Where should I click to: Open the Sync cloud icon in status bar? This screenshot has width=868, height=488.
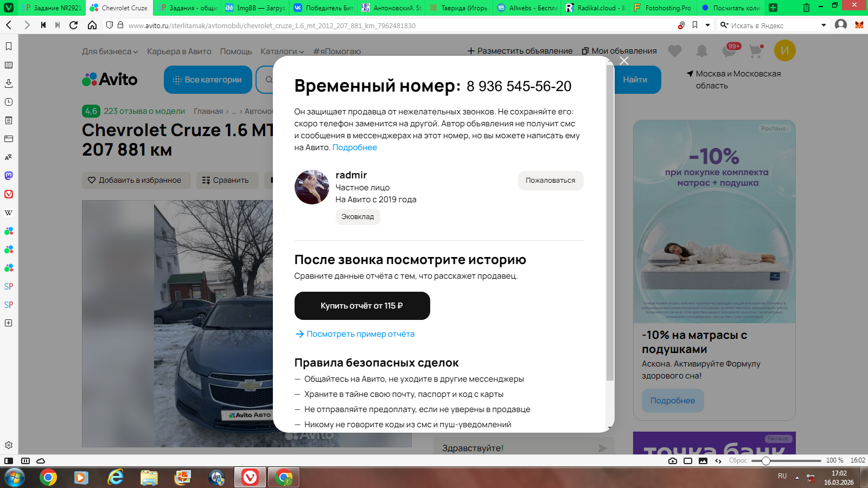click(x=41, y=461)
